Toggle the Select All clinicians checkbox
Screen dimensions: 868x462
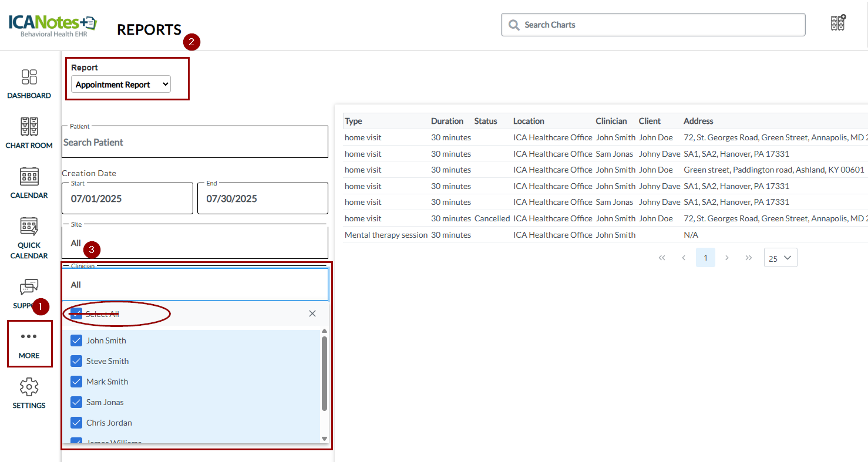pyautogui.click(x=76, y=313)
